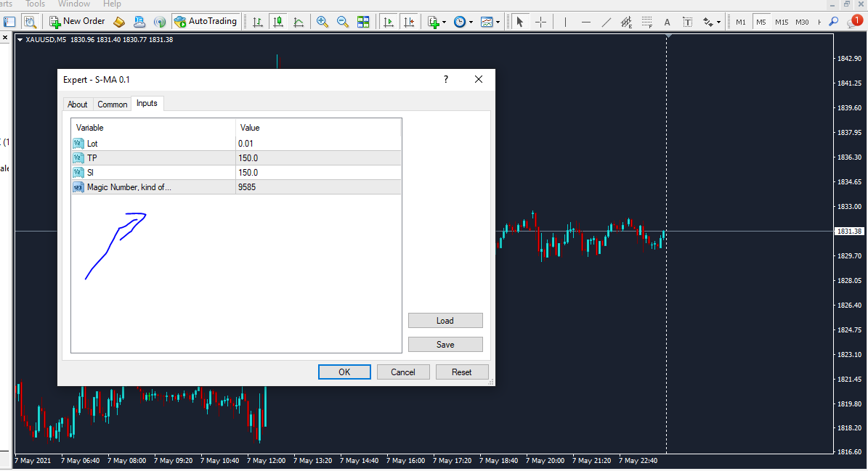This screenshot has height=471, width=868.
Task: Open the indicators list dropdown
Action: click(437, 22)
